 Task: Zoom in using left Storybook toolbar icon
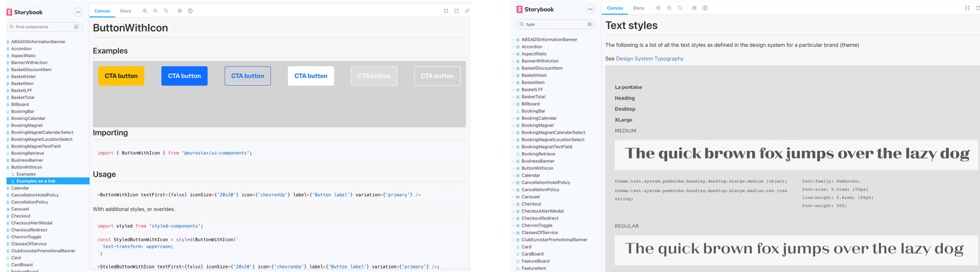[x=145, y=11]
